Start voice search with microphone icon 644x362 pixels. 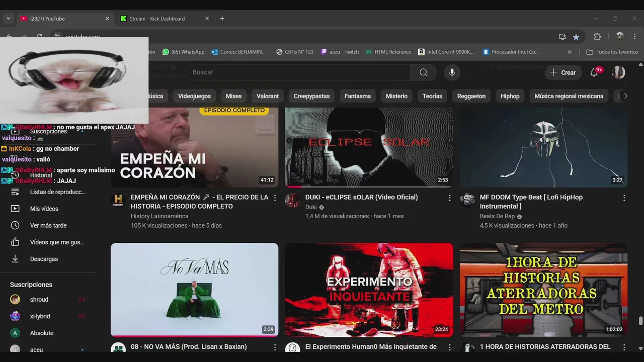(x=452, y=72)
